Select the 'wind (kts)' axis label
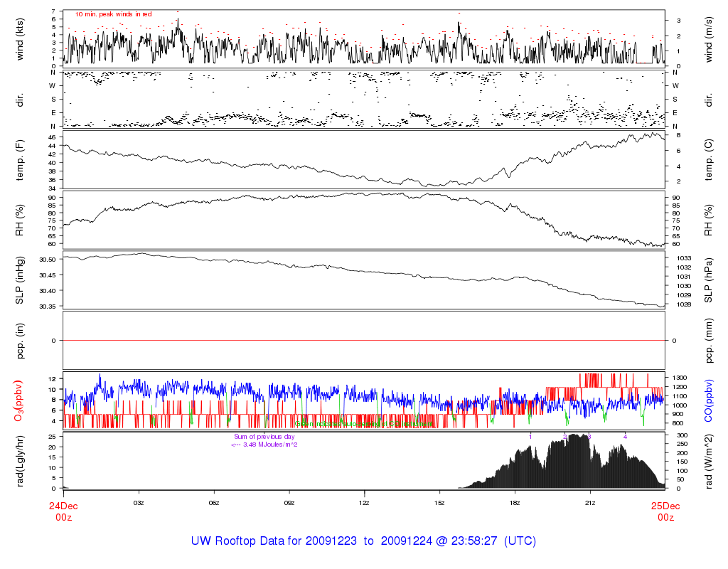This screenshot has height=569, width=728. [19, 40]
